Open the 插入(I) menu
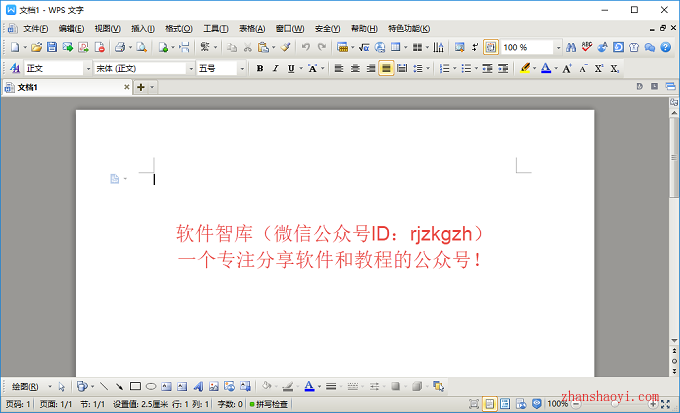Screen dimensions: 680x413 pos(143,29)
